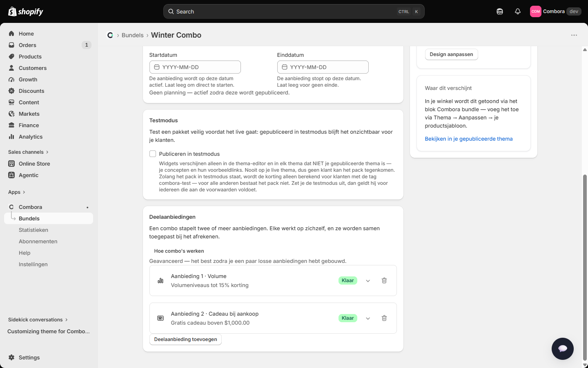Viewport: 588px width, 368px height.
Task: Click Deelaanbieding toevoegen button
Action: tap(185, 339)
